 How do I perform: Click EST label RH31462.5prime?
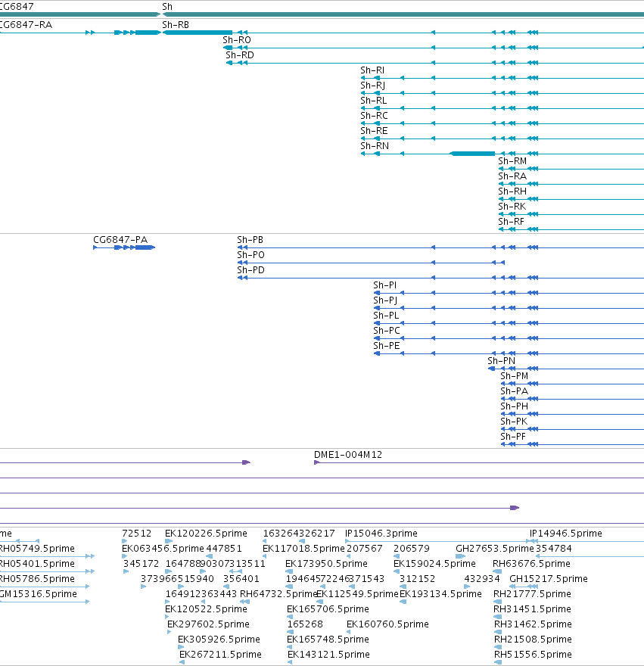pyautogui.click(x=533, y=624)
